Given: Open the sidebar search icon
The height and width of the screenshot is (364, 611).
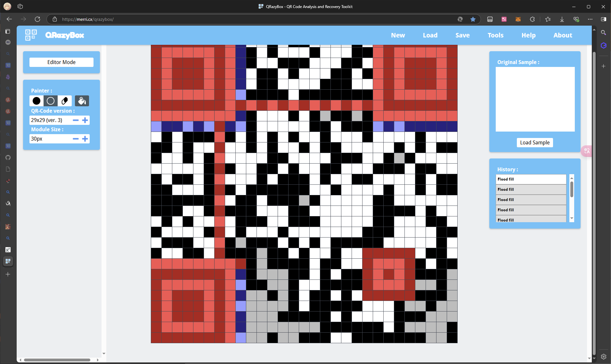Looking at the screenshot, I should (604, 32).
